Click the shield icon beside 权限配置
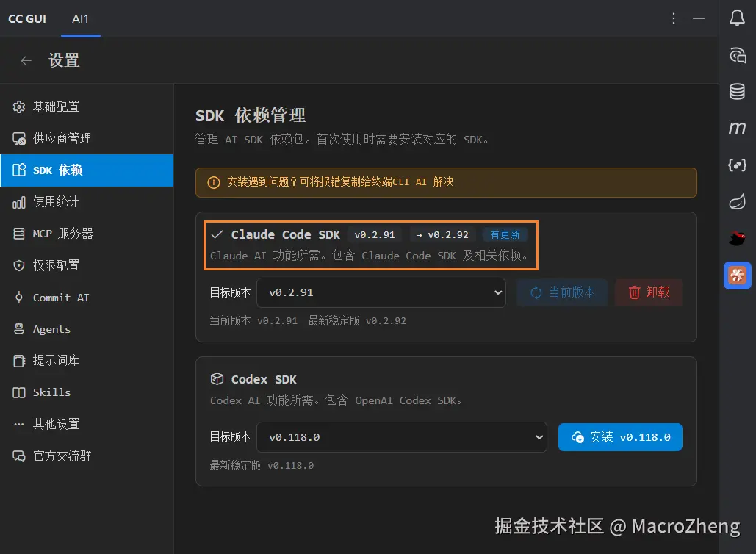The height and width of the screenshot is (554, 756). (x=19, y=266)
